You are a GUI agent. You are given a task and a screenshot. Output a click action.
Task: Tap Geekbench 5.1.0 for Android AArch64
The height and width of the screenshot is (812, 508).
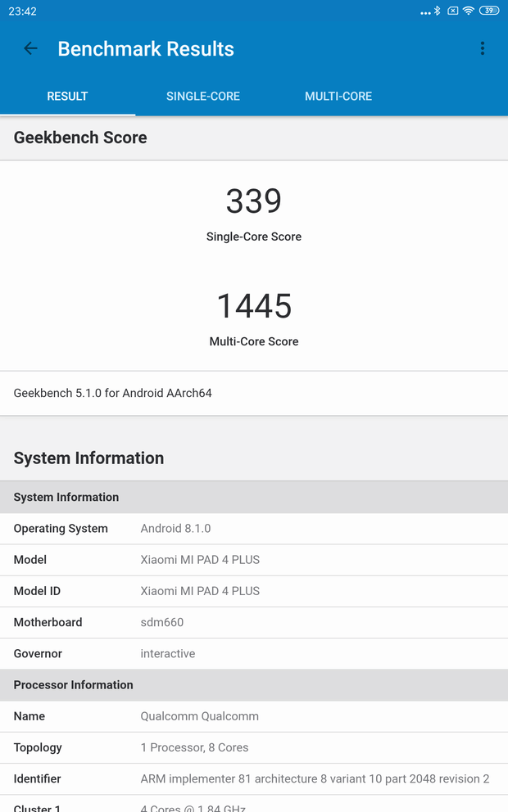(112, 393)
